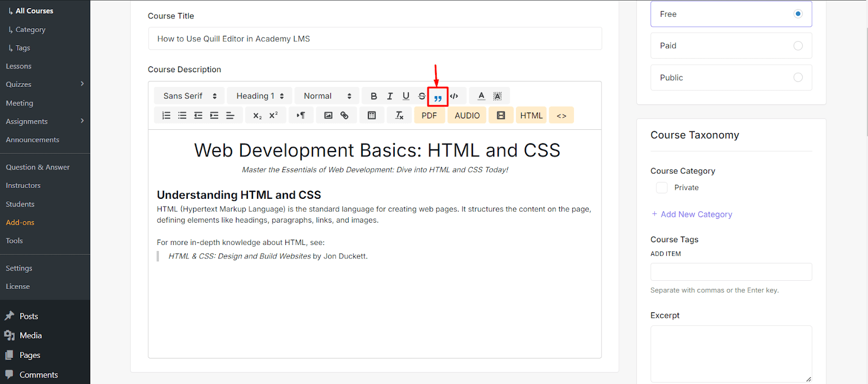Go to Lessons in the sidebar
The width and height of the screenshot is (868, 384).
tap(18, 66)
